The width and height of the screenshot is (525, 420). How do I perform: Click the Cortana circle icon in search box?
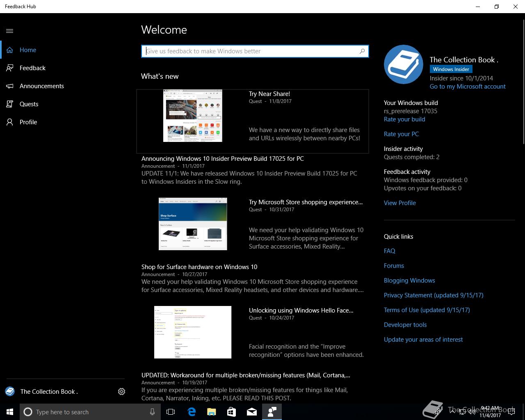pyautogui.click(x=28, y=412)
